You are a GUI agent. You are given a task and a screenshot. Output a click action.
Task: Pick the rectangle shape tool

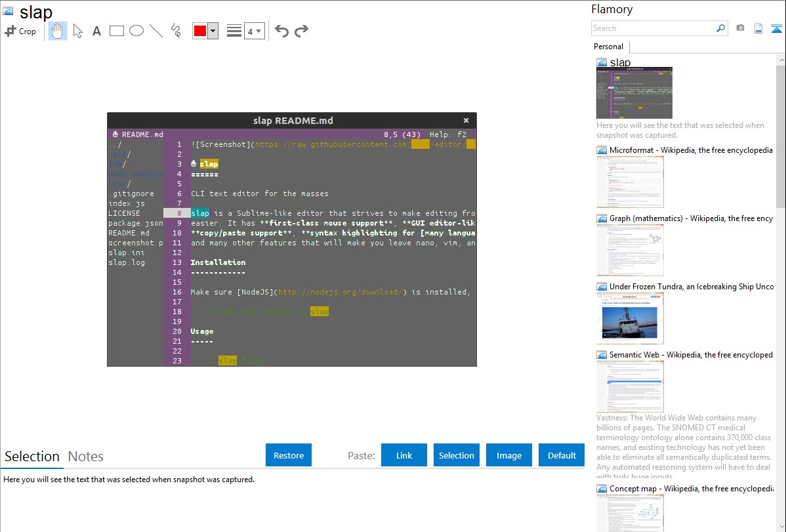(x=117, y=31)
